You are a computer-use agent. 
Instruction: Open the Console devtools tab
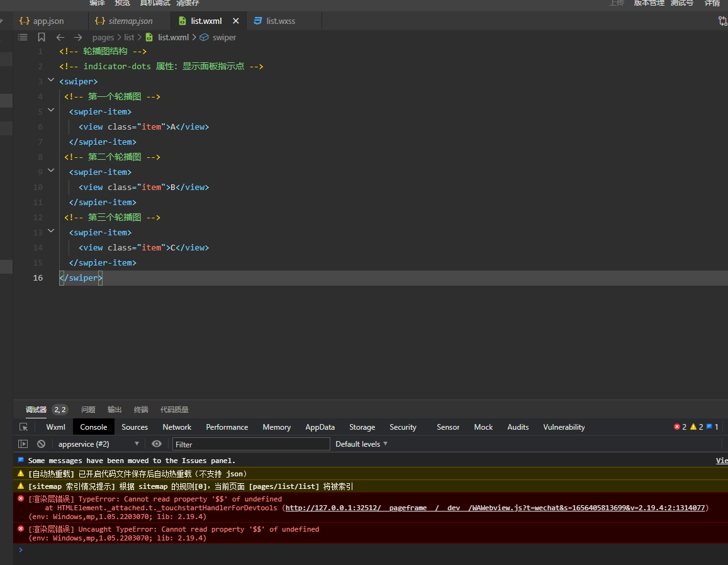[x=93, y=427]
